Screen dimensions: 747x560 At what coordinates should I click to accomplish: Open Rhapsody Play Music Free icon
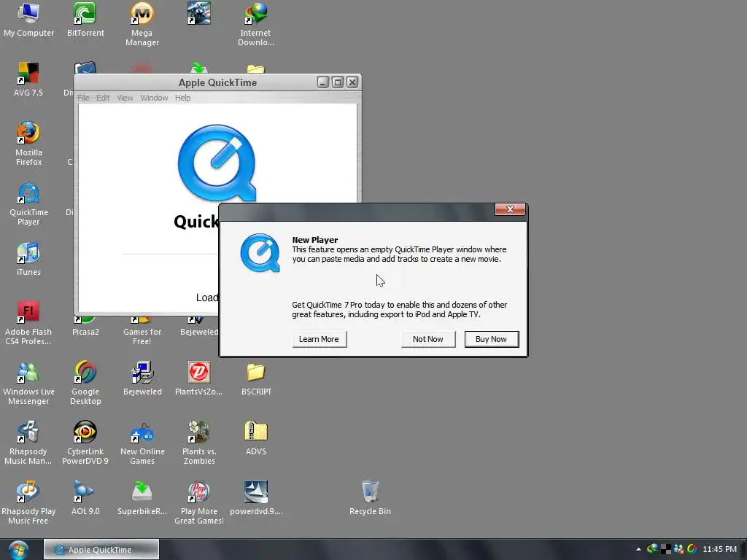(x=28, y=502)
